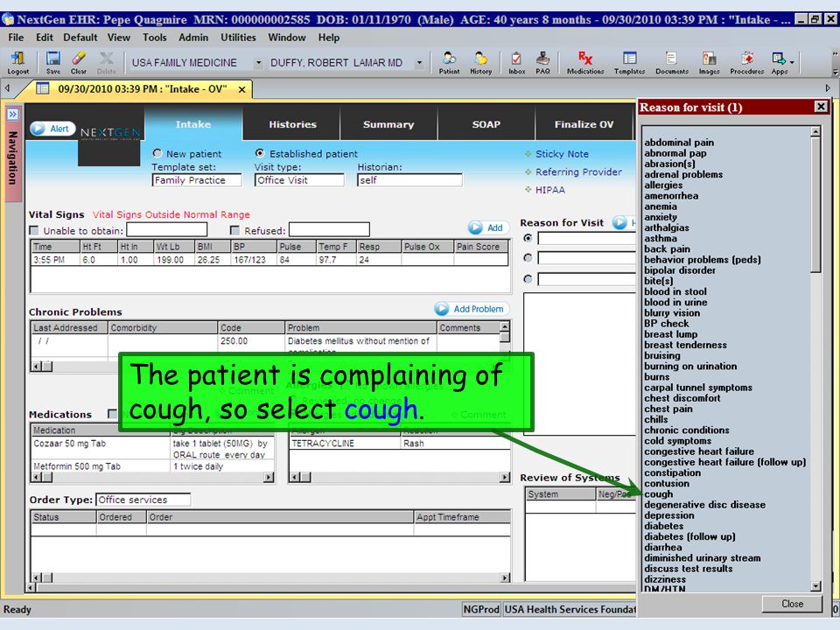Select the first Reason for Visit radio

pyautogui.click(x=528, y=238)
